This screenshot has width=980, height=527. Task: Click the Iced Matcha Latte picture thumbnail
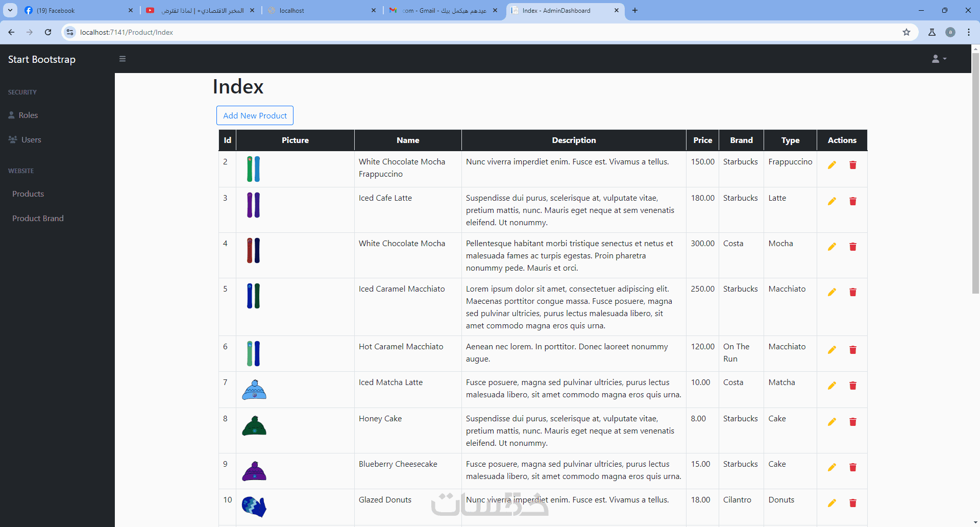pos(254,390)
